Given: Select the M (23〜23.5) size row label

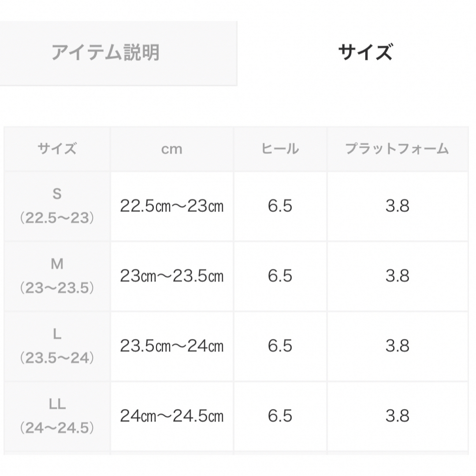Looking at the screenshot, I should point(57,276).
